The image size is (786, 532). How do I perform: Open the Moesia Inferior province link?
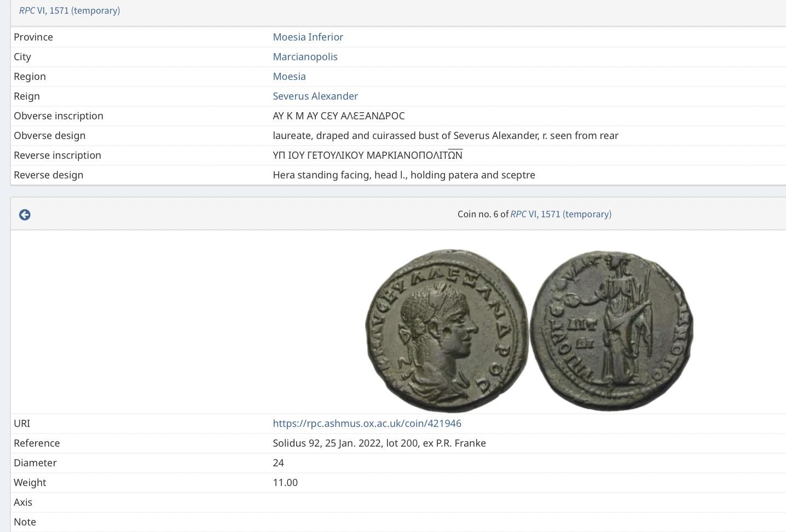[308, 37]
